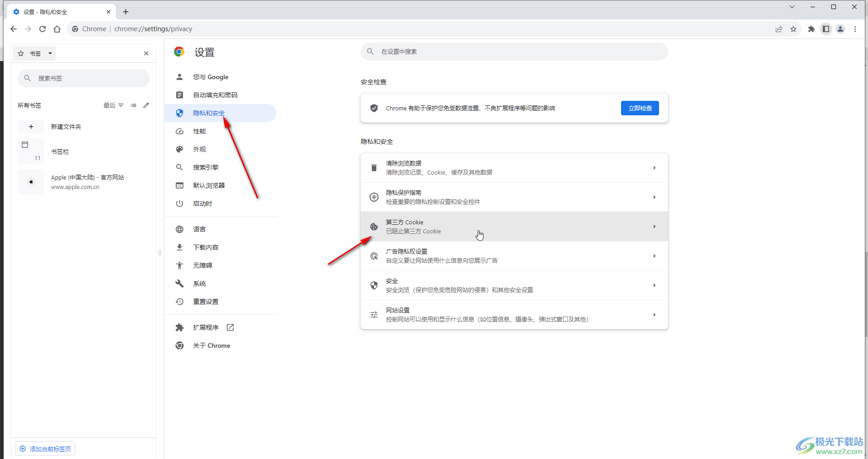Open the profile avatar icon
This screenshot has height=459, width=868.
pos(840,29)
